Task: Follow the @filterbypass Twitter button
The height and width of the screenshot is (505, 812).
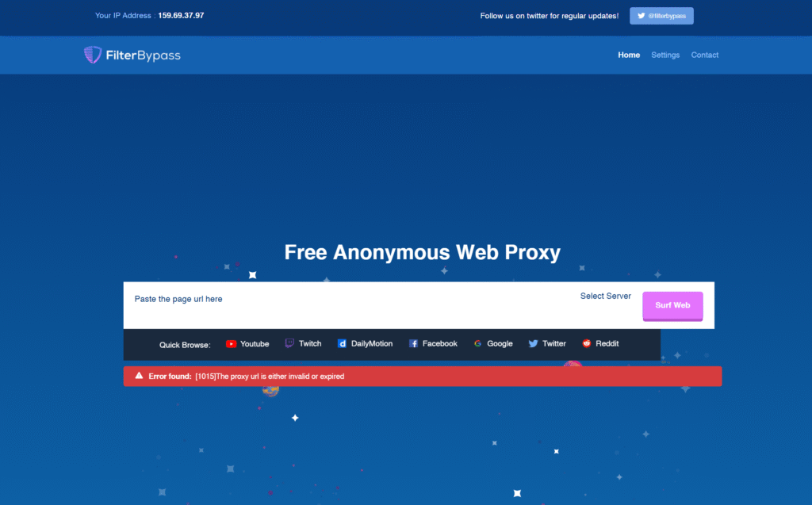Action: click(x=661, y=16)
